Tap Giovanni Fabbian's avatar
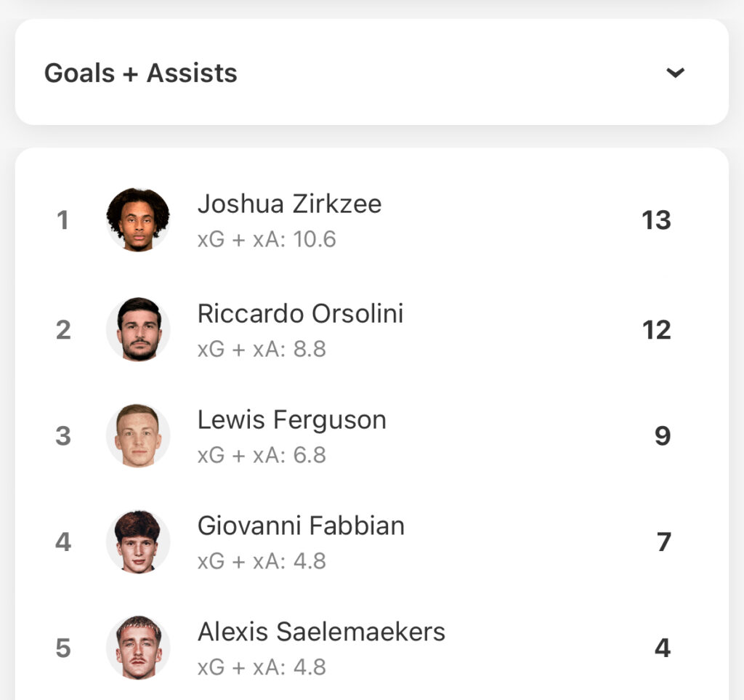 tap(138, 542)
